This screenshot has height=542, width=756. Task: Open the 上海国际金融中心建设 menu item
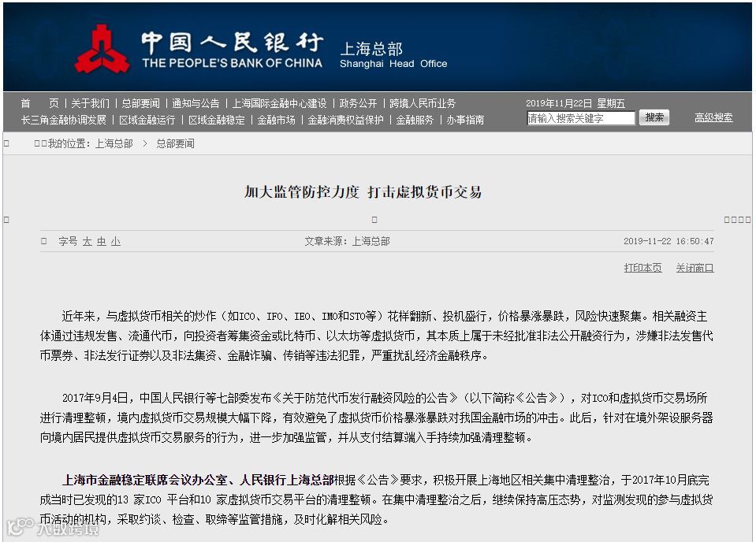point(279,103)
